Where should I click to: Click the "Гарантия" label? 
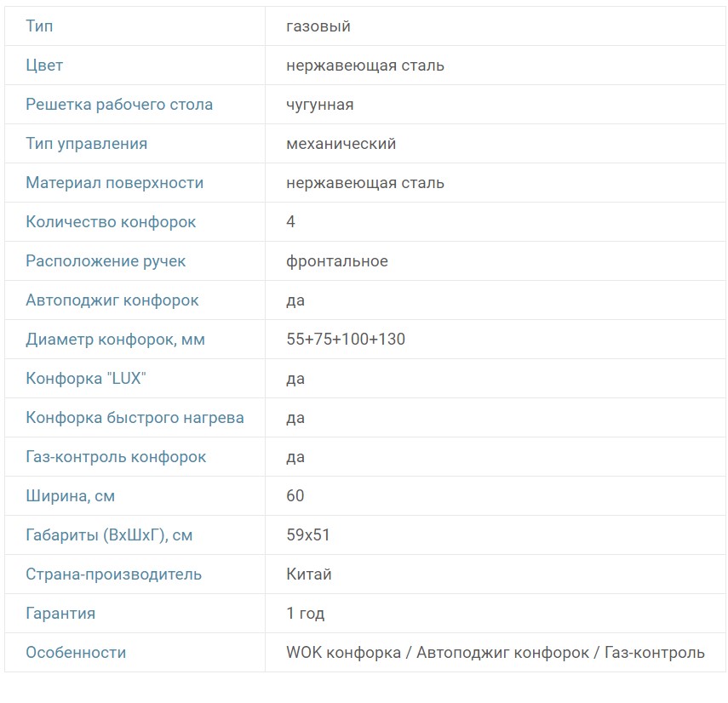60,614
